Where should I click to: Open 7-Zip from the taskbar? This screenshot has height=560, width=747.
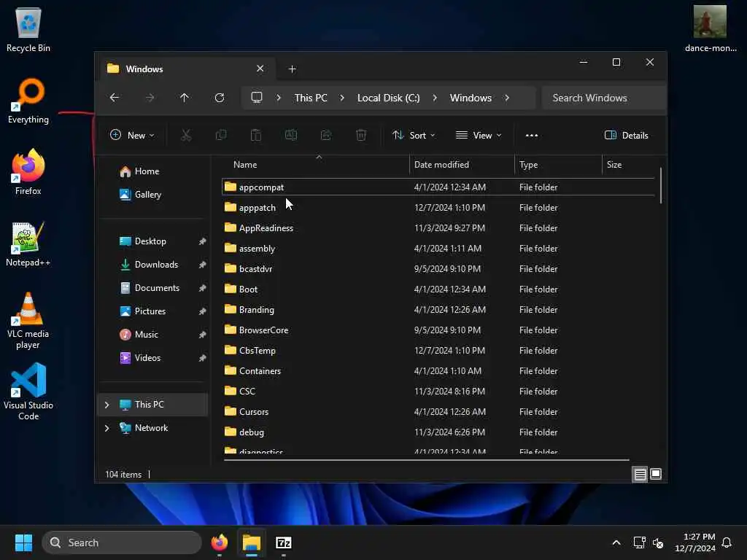[284, 542]
